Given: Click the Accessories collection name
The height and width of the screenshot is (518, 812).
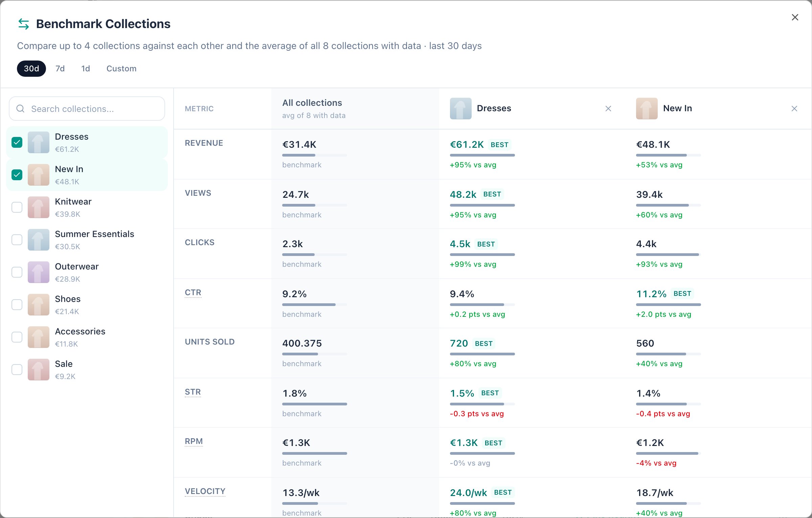Looking at the screenshot, I should pyautogui.click(x=80, y=331).
